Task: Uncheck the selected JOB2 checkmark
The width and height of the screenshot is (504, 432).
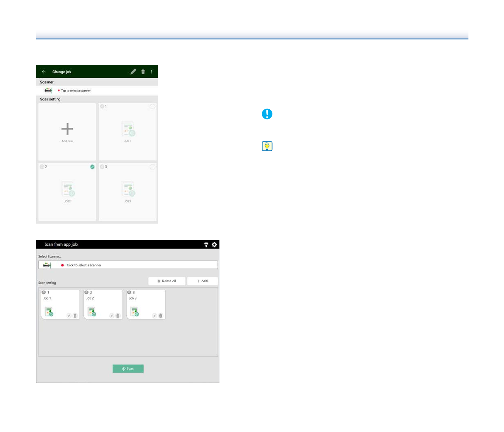Action: (x=92, y=167)
